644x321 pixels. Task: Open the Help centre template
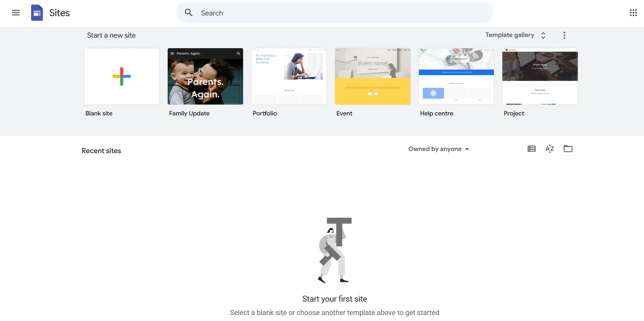click(456, 76)
